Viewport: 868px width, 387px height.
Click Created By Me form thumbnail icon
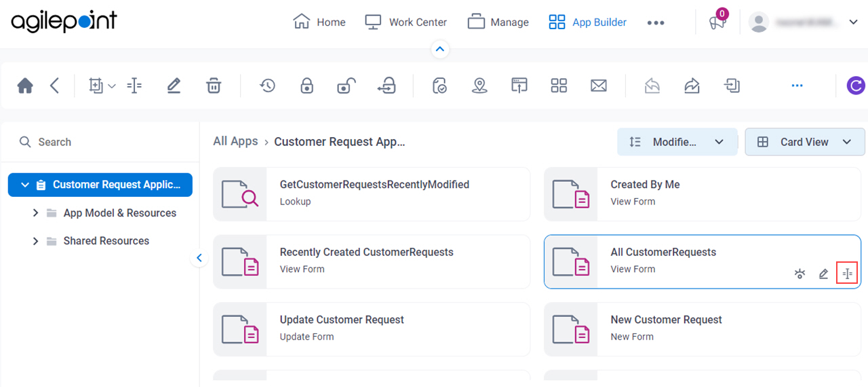571,194
